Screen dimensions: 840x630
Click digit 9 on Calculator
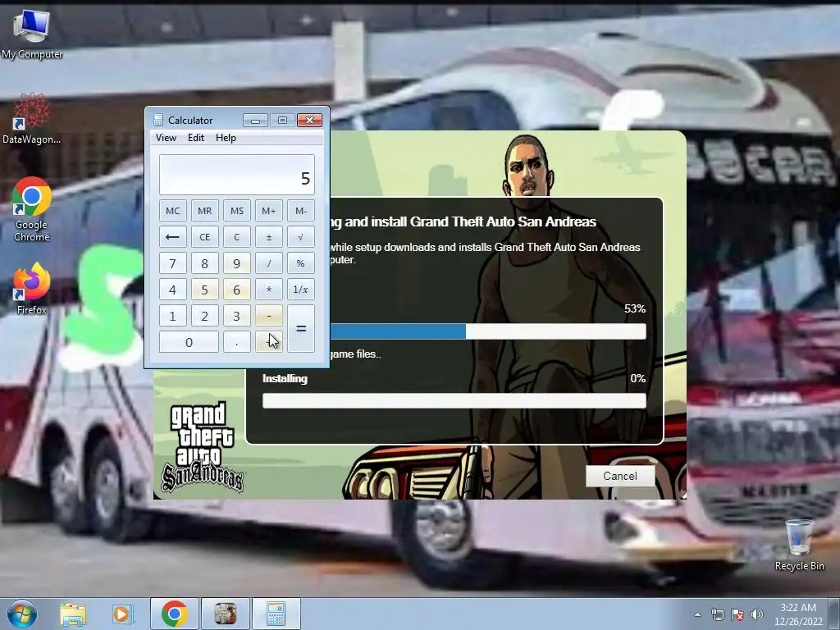point(237,263)
